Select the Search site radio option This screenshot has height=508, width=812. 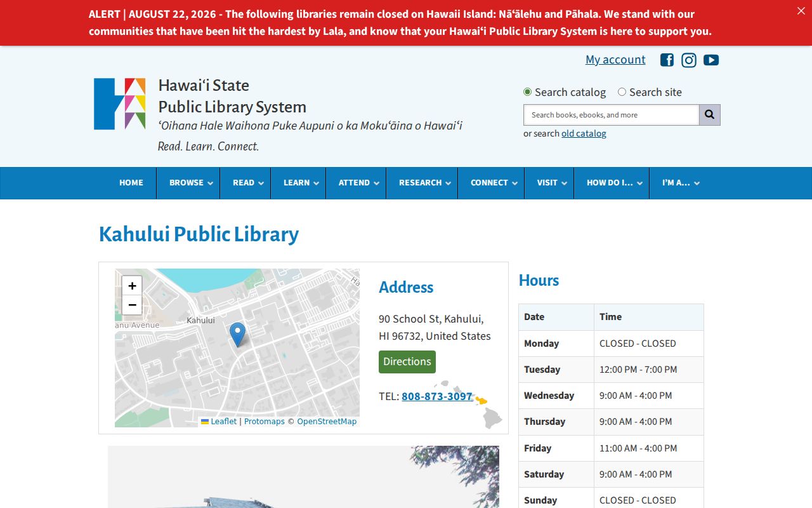coord(622,92)
